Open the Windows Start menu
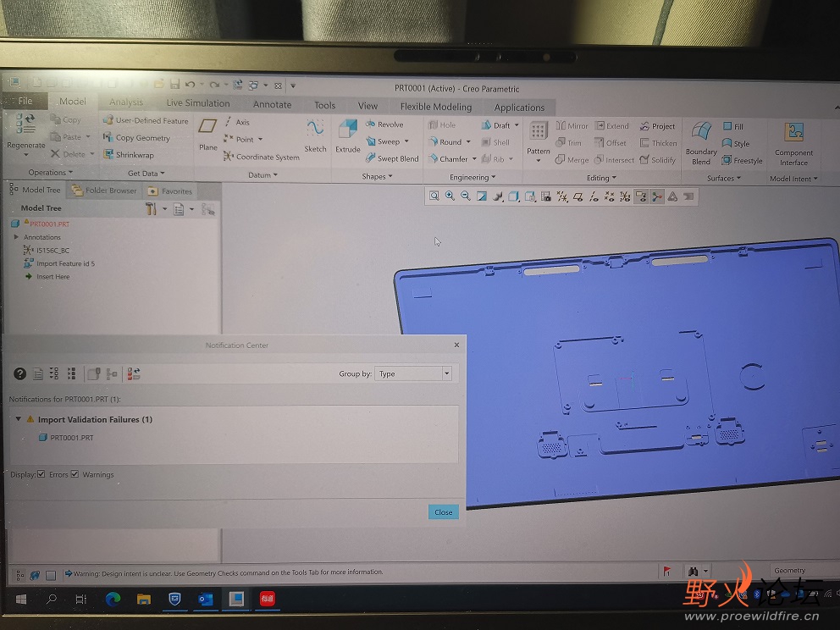 point(21,599)
